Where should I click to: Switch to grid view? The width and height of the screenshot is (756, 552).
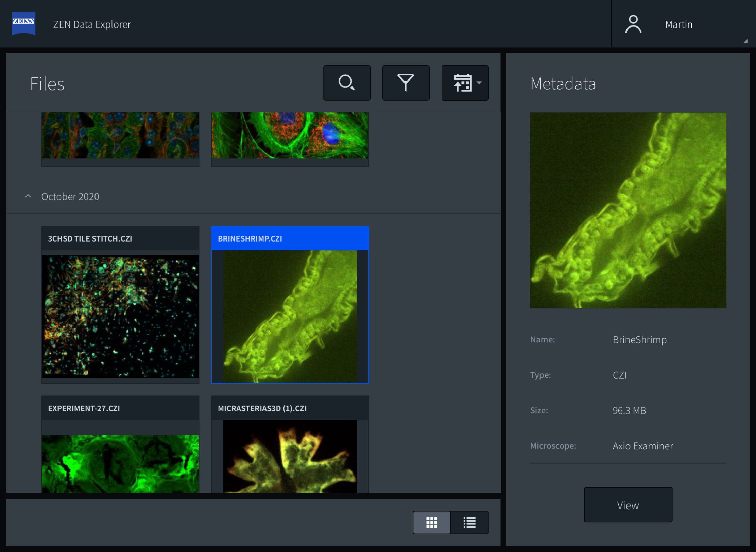432,522
